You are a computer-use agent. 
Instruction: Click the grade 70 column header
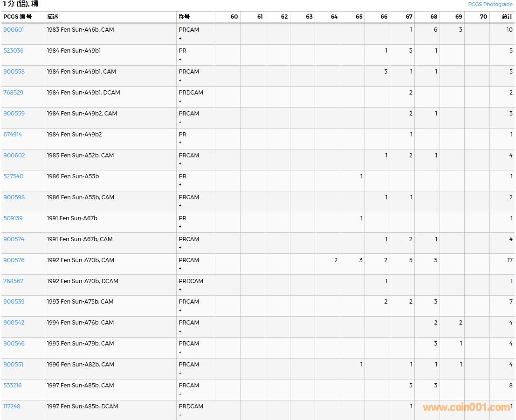coord(483,17)
